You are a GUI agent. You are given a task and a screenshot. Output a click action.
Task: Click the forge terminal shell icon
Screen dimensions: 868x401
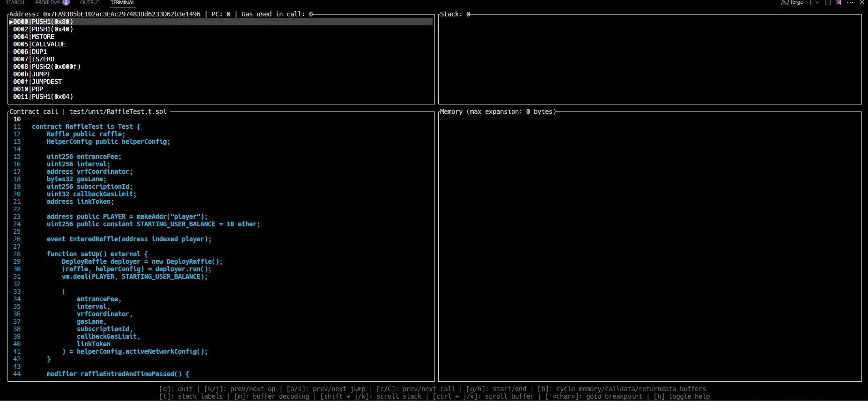point(785,2)
